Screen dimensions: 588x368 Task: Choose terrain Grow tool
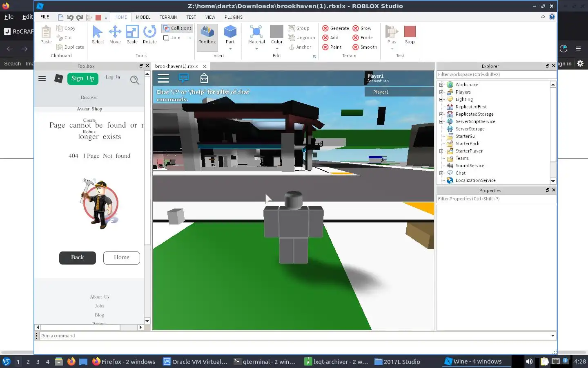click(x=362, y=28)
